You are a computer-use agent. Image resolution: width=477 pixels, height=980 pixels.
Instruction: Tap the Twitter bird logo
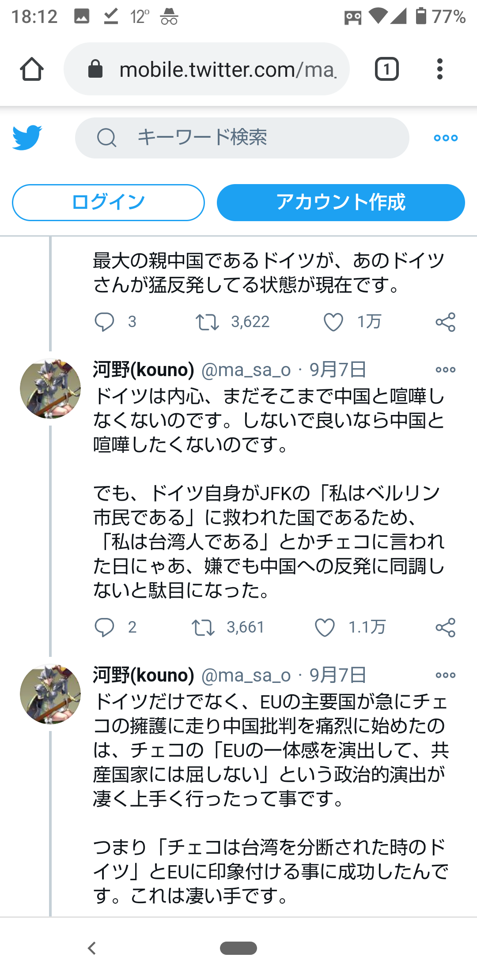click(27, 138)
